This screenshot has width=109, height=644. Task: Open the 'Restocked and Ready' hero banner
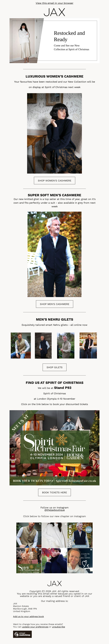tap(54, 41)
